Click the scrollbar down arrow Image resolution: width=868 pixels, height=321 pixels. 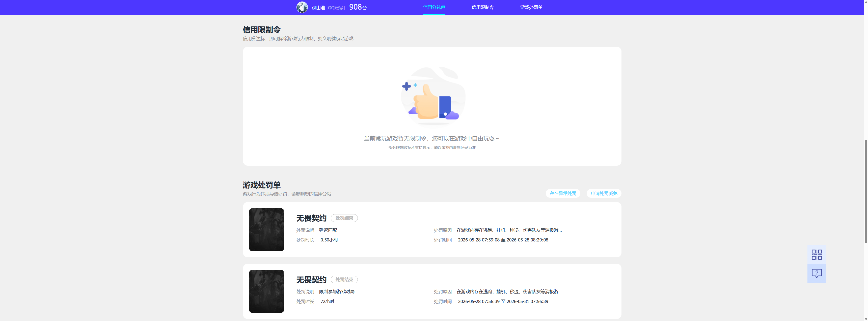866,319
